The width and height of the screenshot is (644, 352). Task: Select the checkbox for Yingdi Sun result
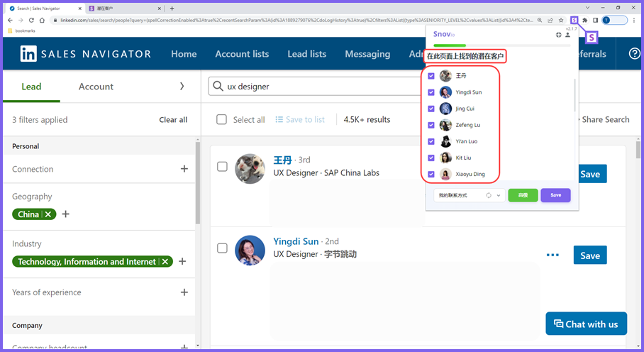point(222,248)
